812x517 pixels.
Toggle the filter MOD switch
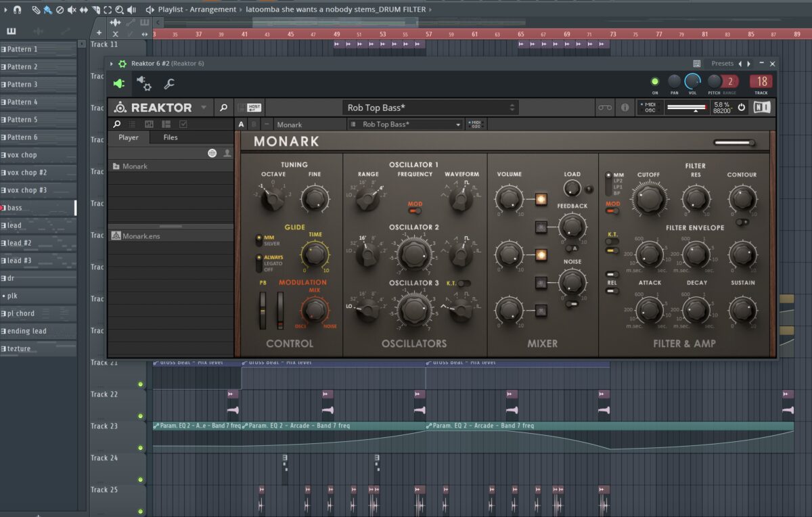pyautogui.click(x=613, y=210)
